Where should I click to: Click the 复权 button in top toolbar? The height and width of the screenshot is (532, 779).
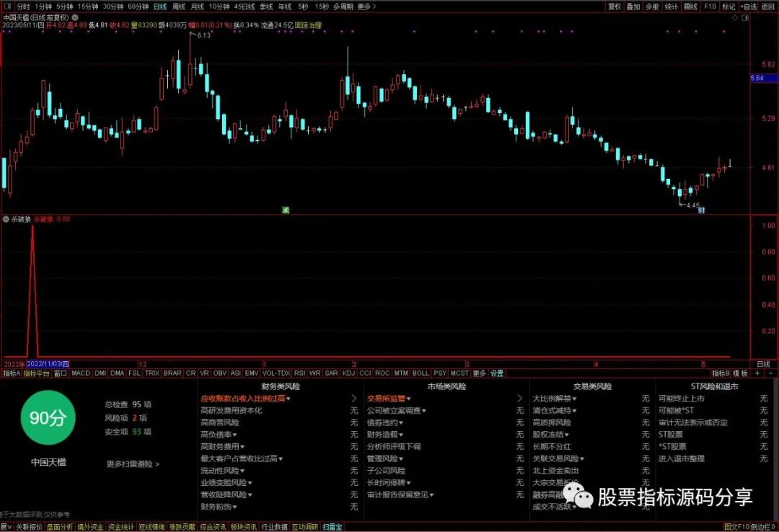[615, 6]
